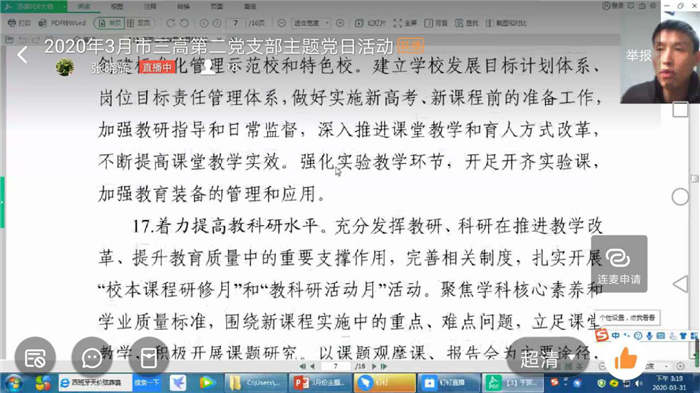This screenshot has width=700, height=393.
Task: Open the chat bubble comment icon
Action: click(92, 358)
